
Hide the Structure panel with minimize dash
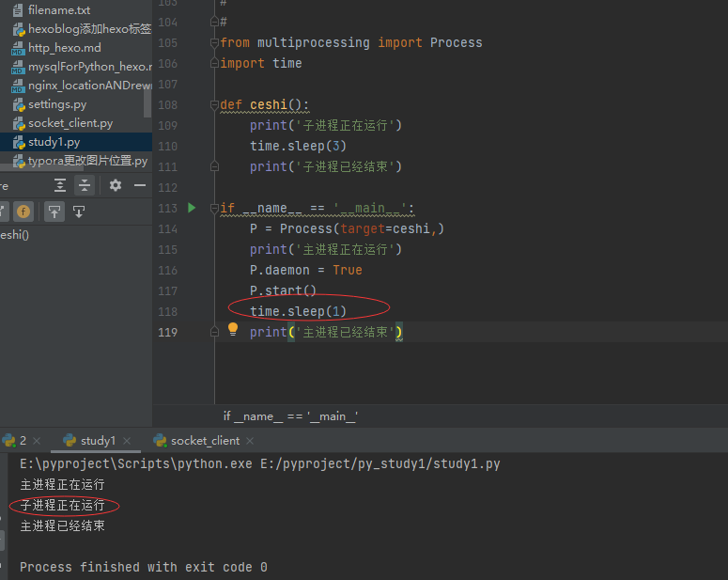(139, 185)
